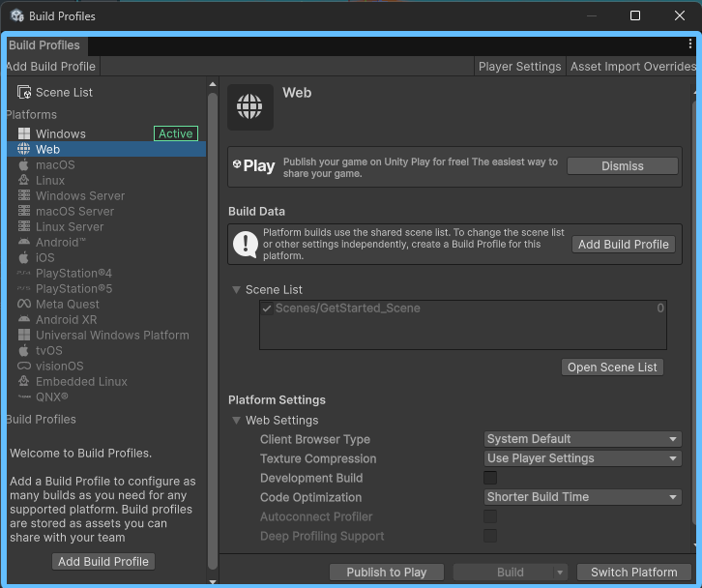Click the platform list scroll-down arrow

(213, 582)
